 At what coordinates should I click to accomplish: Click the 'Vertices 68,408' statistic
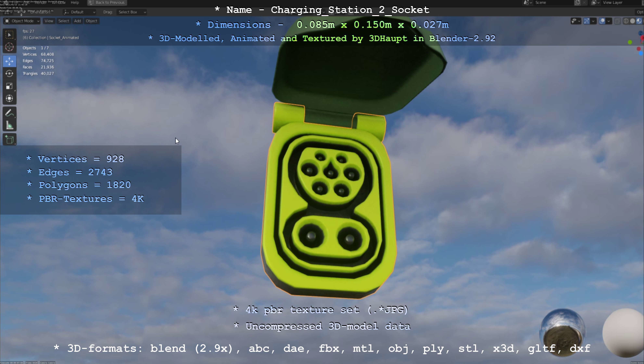[38, 54]
